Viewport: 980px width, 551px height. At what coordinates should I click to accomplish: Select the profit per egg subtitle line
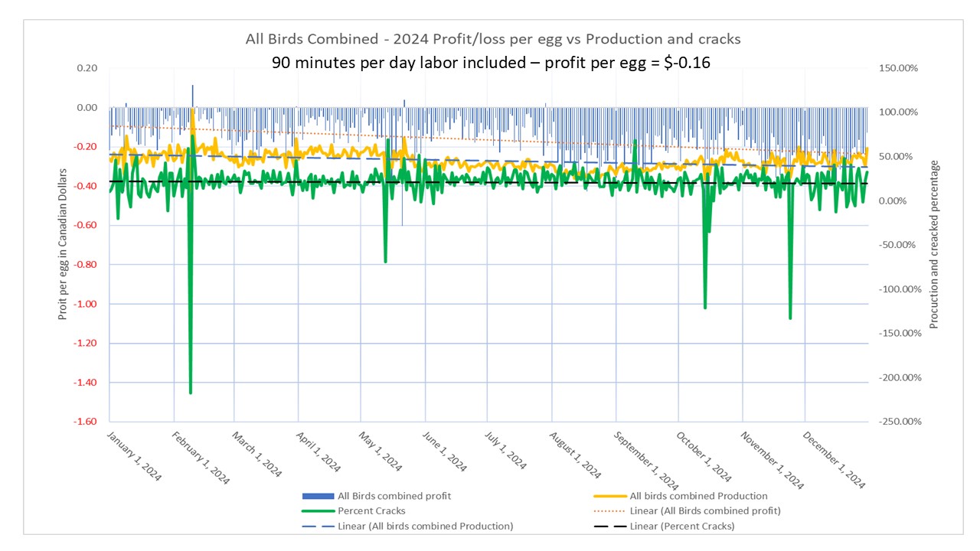click(x=490, y=62)
